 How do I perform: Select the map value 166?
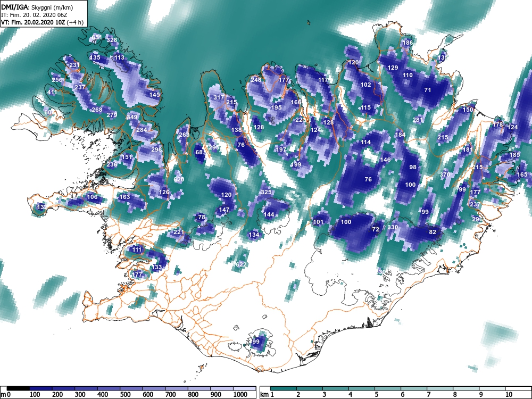click(x=296, y=102)
